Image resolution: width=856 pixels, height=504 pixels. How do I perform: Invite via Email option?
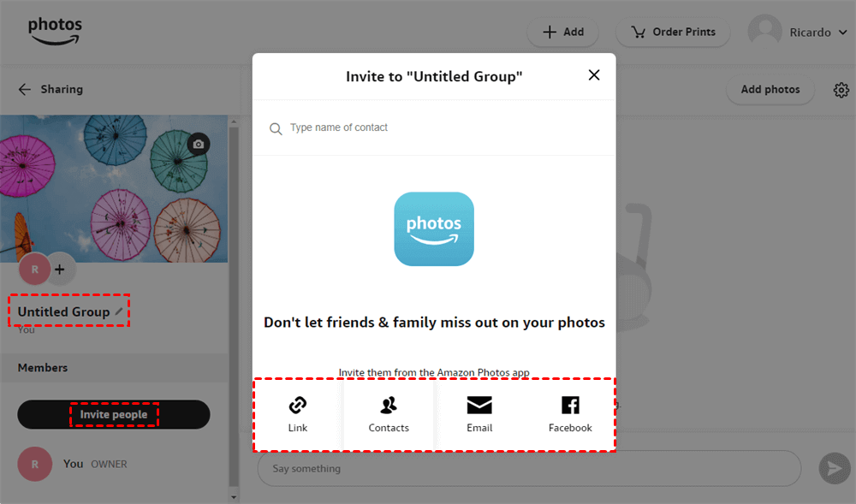click(479, 414)
